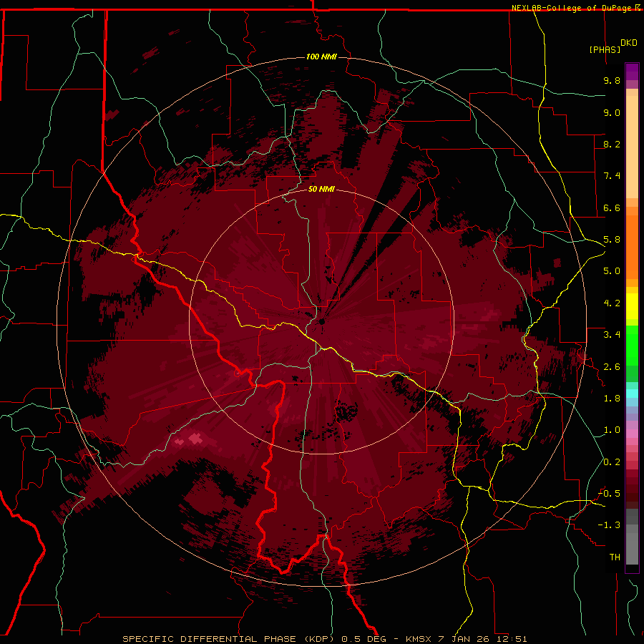Click the 3.4 scale value

click(612, 335)
